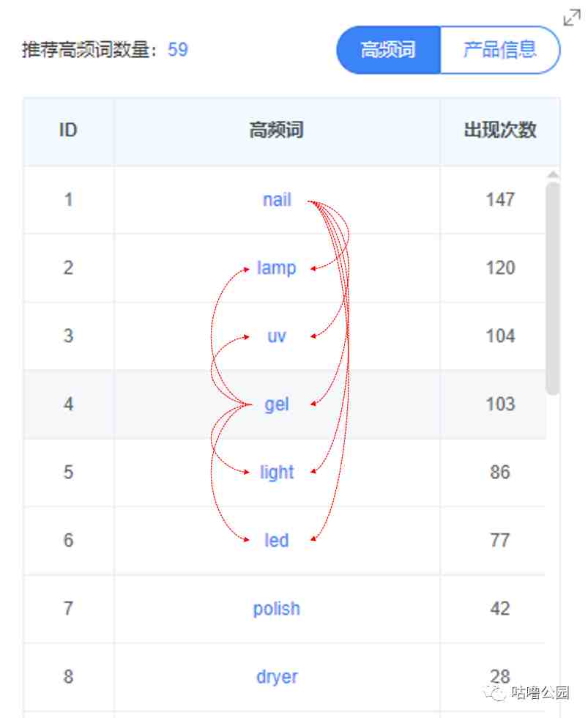Screen dimensions: 588x718
Task: Click the expand fullscreen icon
Action: [x=572, y=18]
